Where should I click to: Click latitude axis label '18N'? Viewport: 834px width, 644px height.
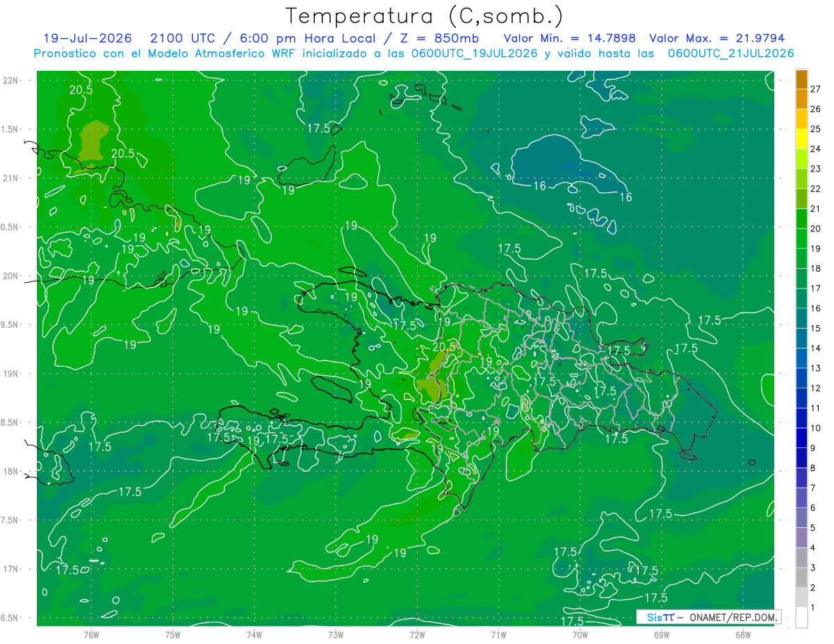pyautogui.click(x=10, y=471)
